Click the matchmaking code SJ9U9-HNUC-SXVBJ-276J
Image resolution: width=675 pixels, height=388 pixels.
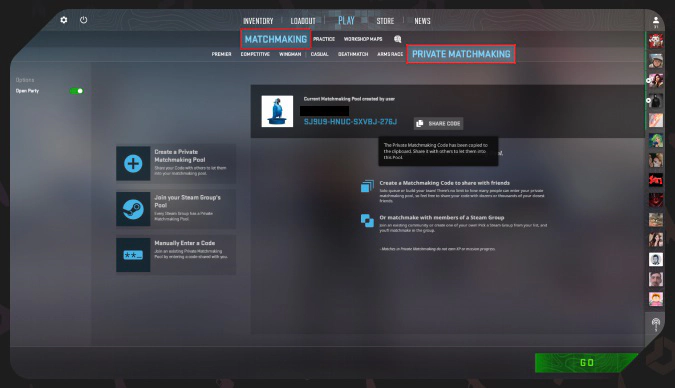[350, 122]
